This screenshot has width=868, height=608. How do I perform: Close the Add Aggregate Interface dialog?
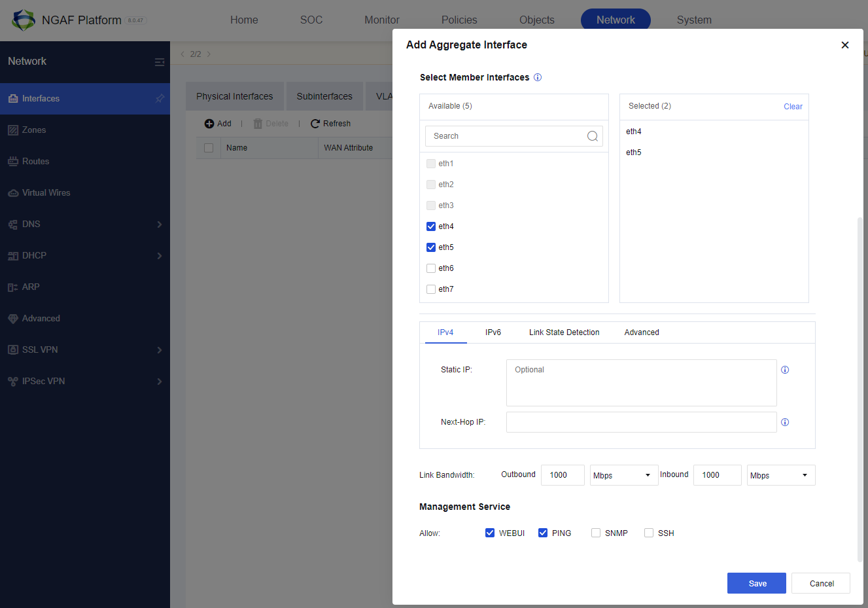(x=845, y=45)
